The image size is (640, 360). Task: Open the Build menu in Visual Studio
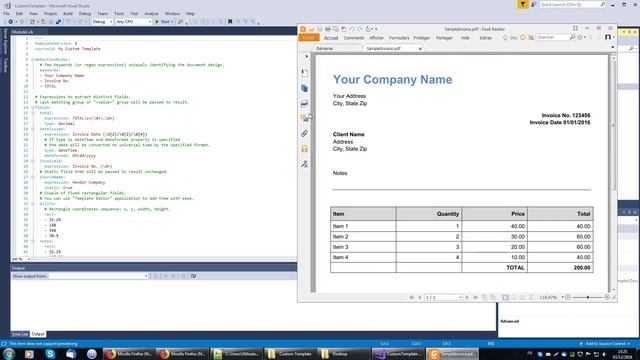click(68, 13)
